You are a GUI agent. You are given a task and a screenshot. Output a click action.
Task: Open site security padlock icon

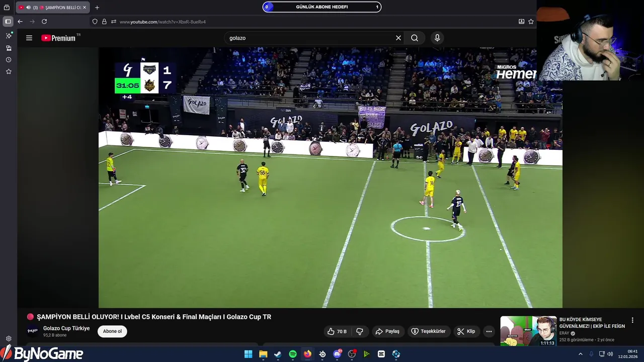[x=104, y=22]
